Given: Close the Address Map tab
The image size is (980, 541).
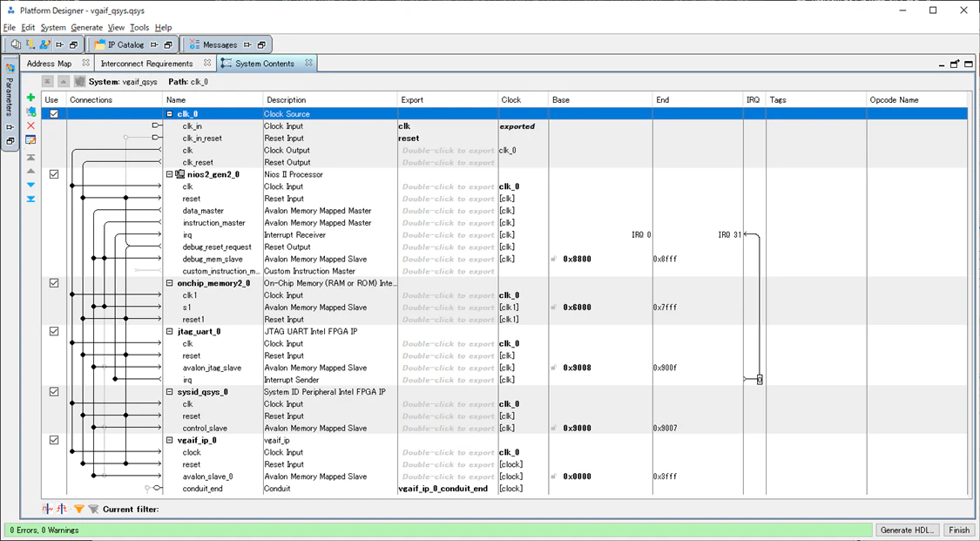Looking at the screenshot, I should pos(85,63).
